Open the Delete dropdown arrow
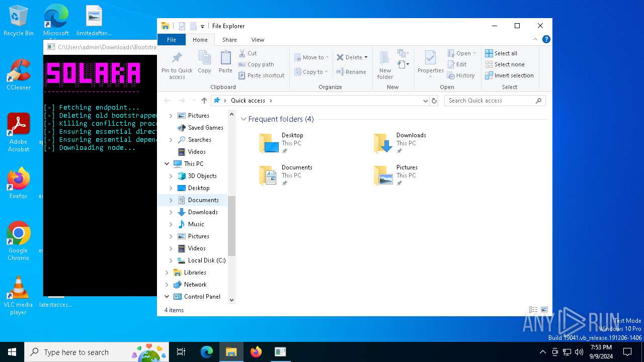 point(366,57)
